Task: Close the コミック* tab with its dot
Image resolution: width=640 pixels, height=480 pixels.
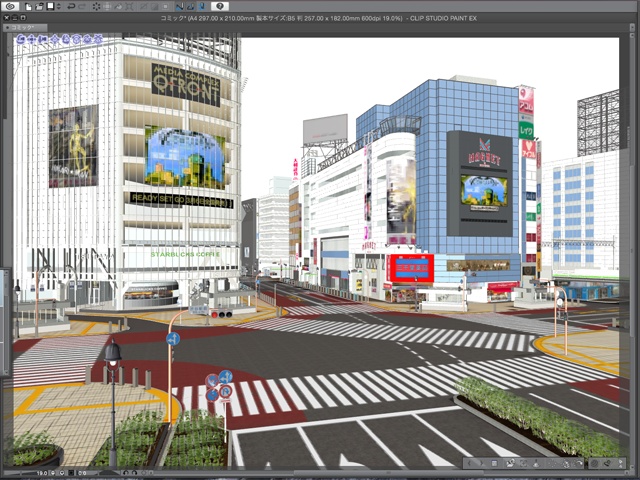Action: [7, 28]
